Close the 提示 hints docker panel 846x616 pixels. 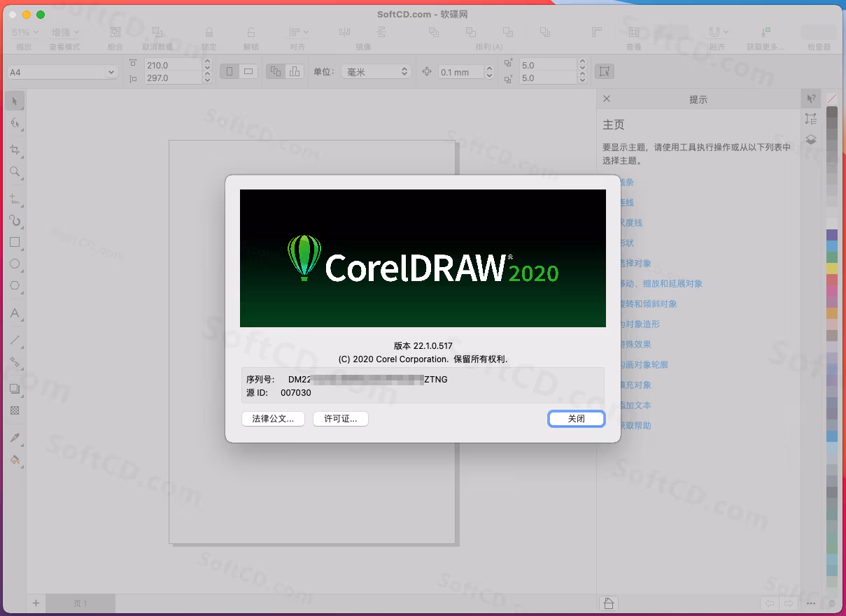coord(607,99)
